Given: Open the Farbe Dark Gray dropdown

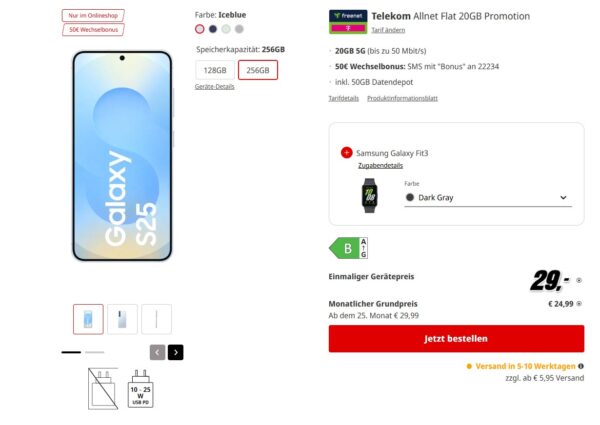Looking at the screenshot, I should (x=486, y=198).
